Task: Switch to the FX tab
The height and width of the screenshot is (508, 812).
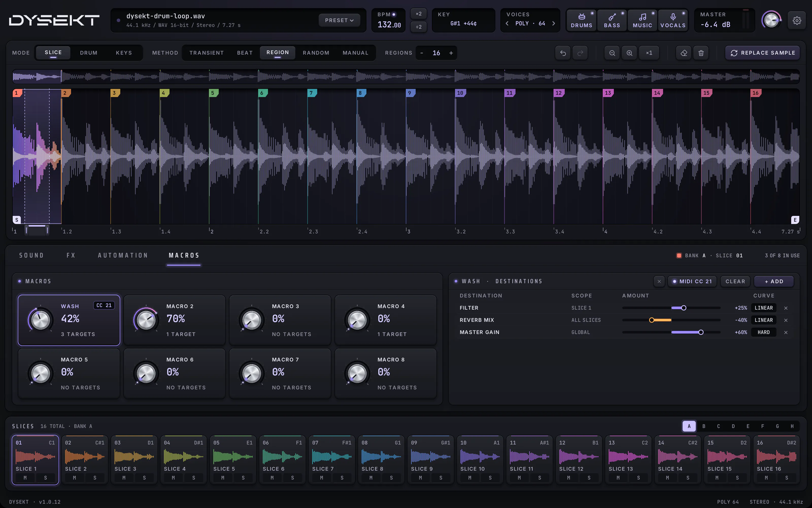Action: [x=71, y=255]
